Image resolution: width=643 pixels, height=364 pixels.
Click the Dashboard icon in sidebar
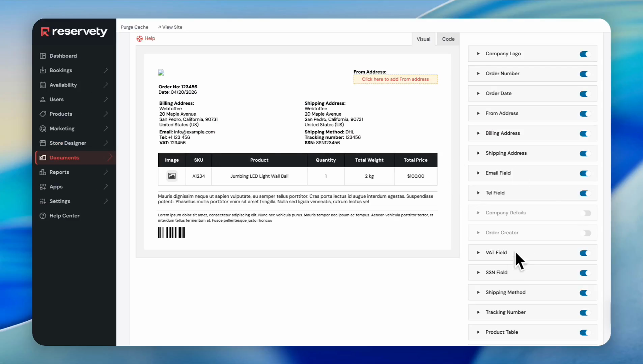[43, 56]
